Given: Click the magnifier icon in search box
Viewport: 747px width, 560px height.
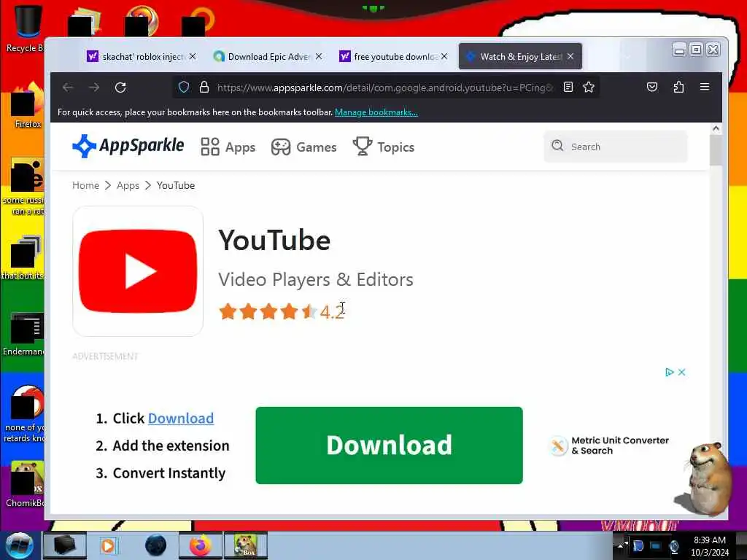Looking at the screenshot, I should 557,146.
